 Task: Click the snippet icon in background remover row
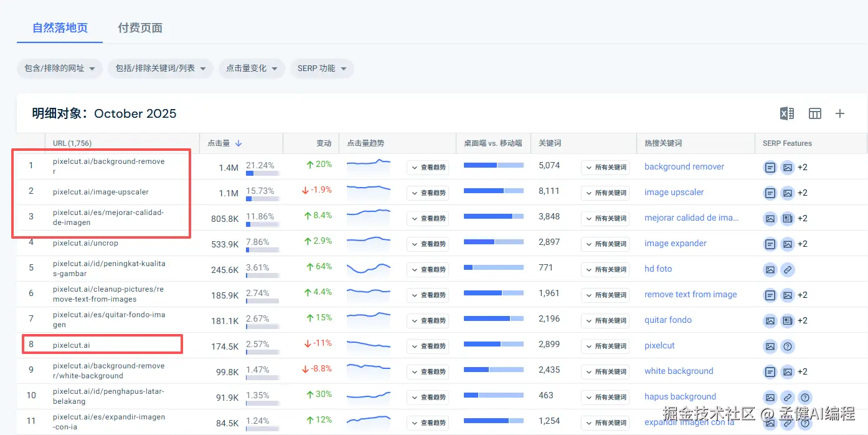coord(770,167)
